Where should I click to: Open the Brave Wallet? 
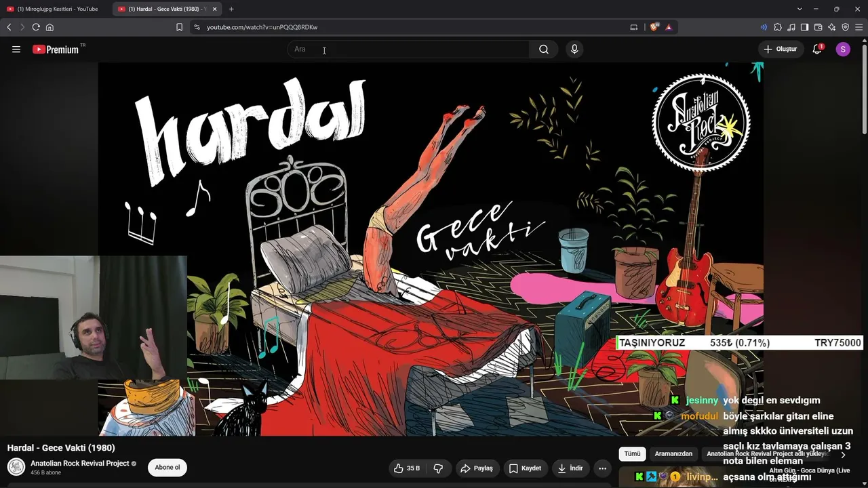(818, 27)
